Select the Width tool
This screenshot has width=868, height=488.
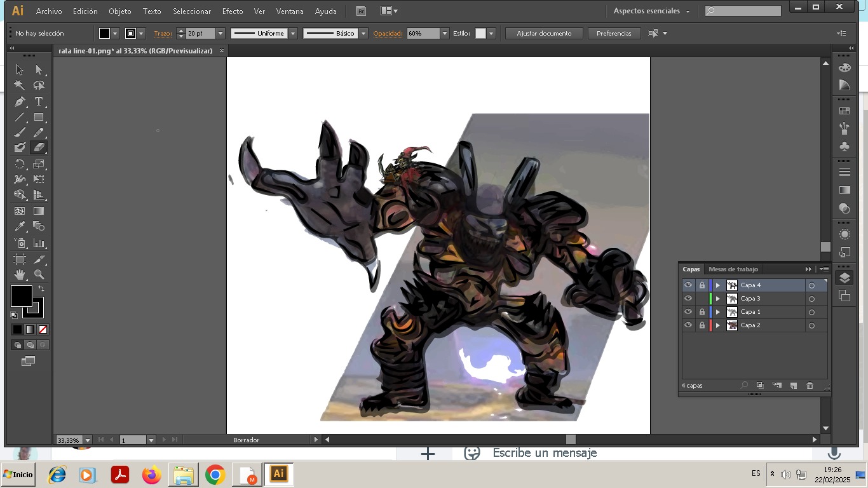20,179
